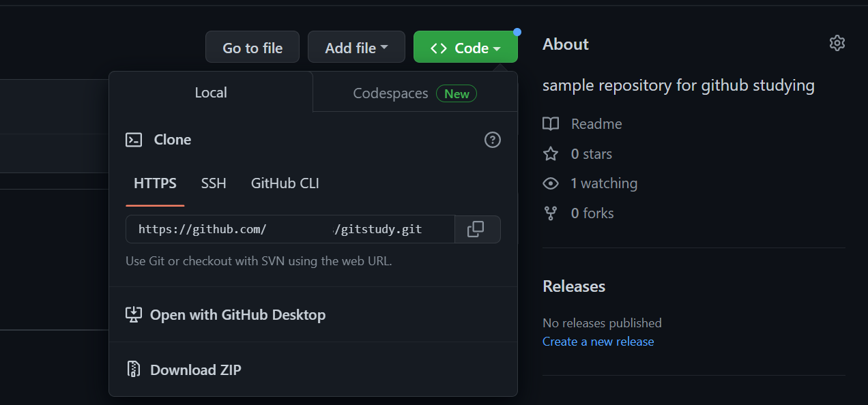The image size is (868, 405).
Task: Open the 0 forks link
Action: click(x=592, y=213)
